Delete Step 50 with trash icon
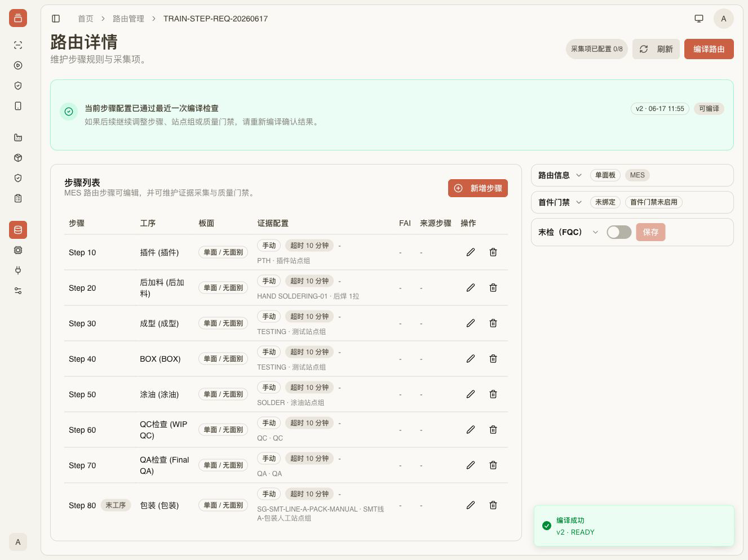The image size is (748, 560). click(x=493, y=394)
